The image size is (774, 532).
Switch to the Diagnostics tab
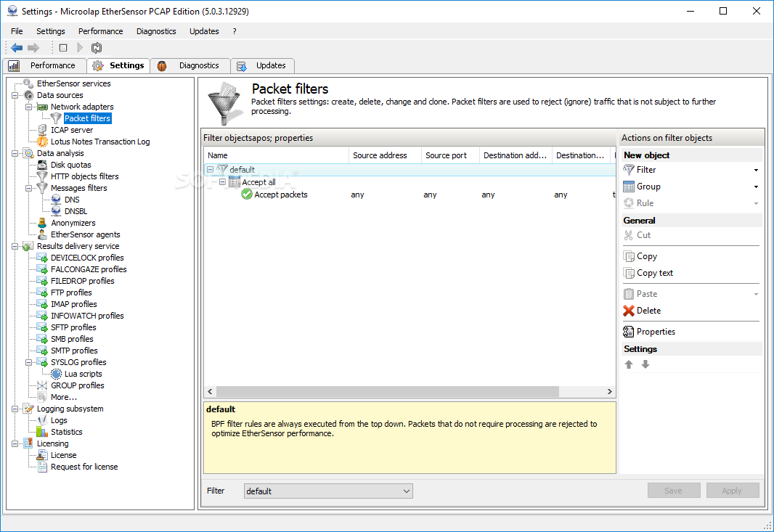[190, 65]
